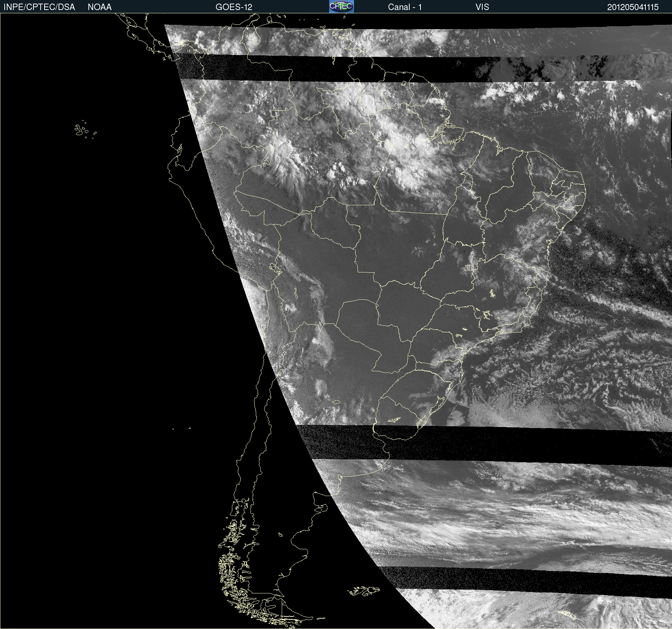Click the CPTEC logo in the header
The height and width of the screenshot is (629, 672).
(x=341, y=6)
